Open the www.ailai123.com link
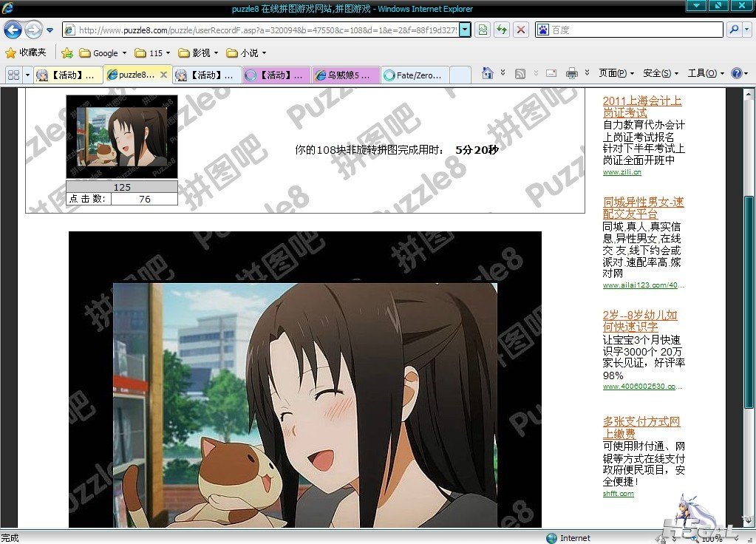Screen dimensions: 756x544 click(x=643, y=285)
